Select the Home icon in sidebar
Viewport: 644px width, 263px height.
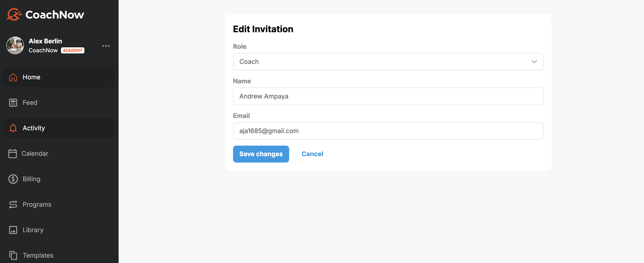(13, 77)
